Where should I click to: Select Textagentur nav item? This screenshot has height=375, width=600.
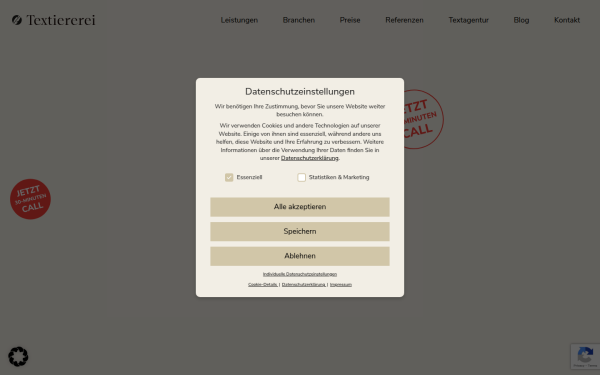[x=469, y=20]
